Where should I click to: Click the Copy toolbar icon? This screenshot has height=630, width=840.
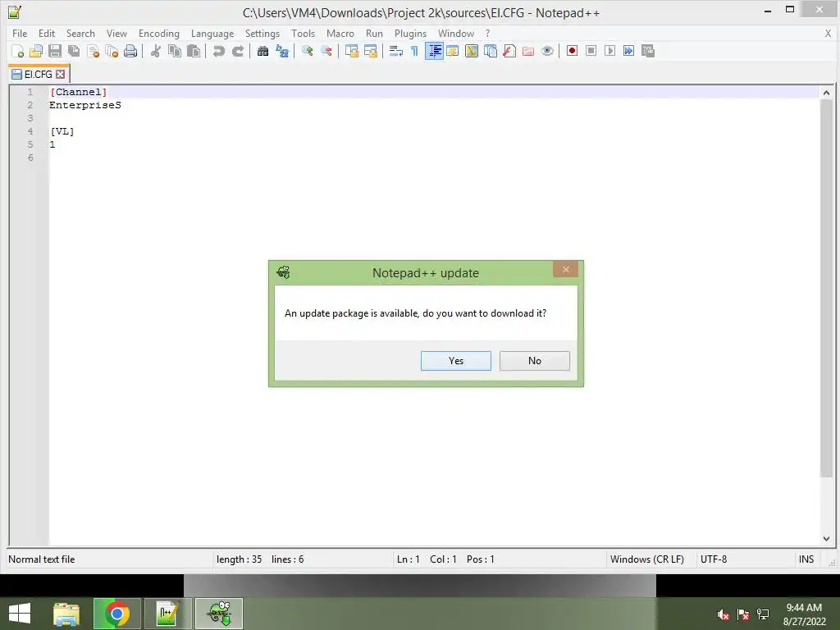(175, 51)
